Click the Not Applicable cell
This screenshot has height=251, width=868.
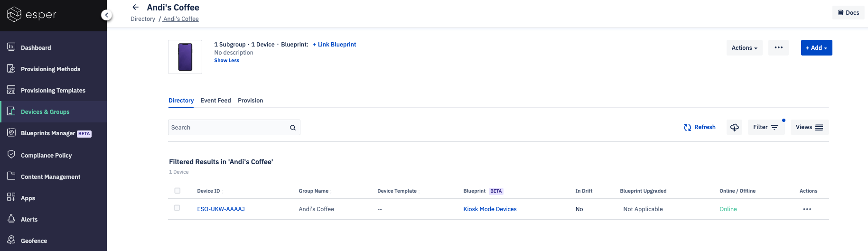coord(643,209)
